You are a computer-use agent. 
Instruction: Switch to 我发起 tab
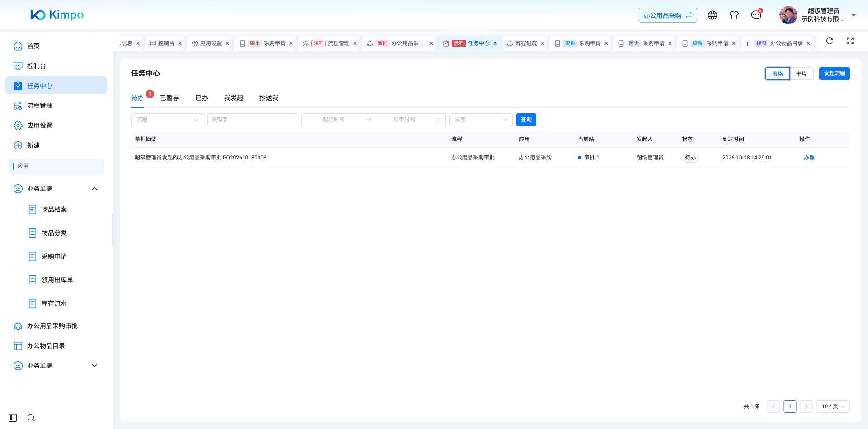(x=234, y=98)
